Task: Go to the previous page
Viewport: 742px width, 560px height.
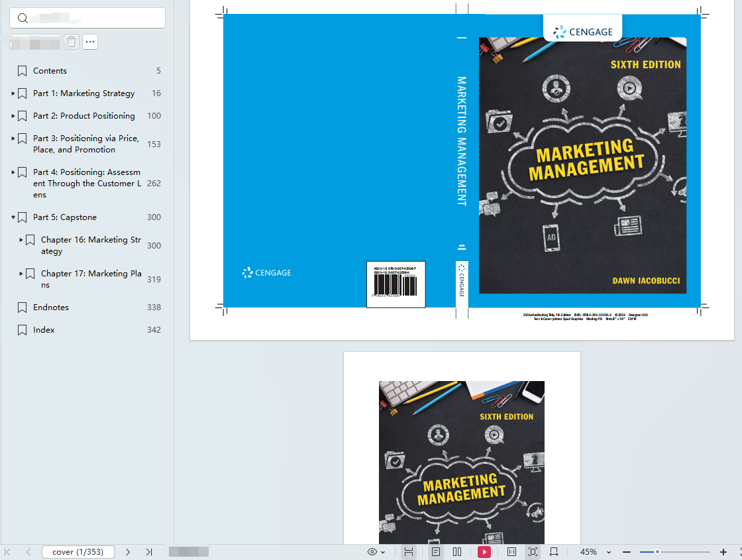Action: 28,552
